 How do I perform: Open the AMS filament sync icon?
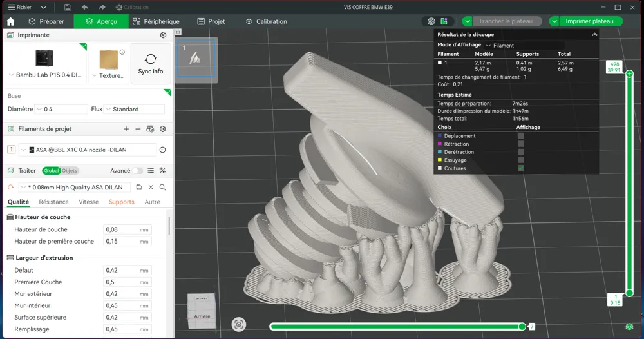pos(150,129)
